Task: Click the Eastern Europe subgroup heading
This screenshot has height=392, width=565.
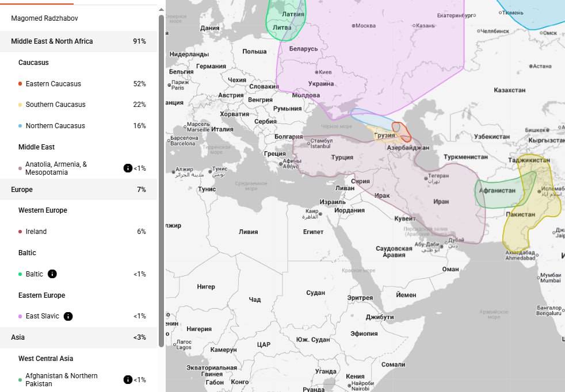Action: 42,295
